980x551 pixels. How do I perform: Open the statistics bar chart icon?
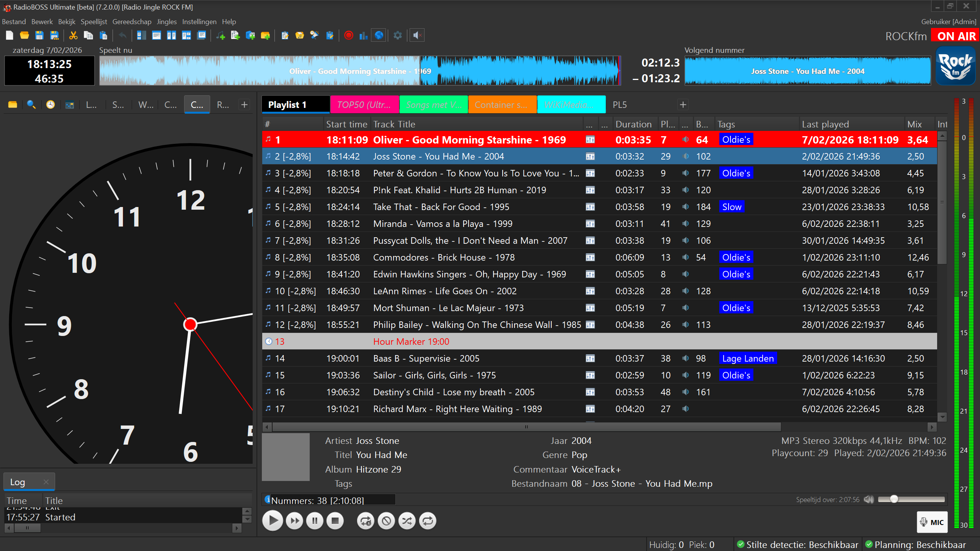pos(363,36)
